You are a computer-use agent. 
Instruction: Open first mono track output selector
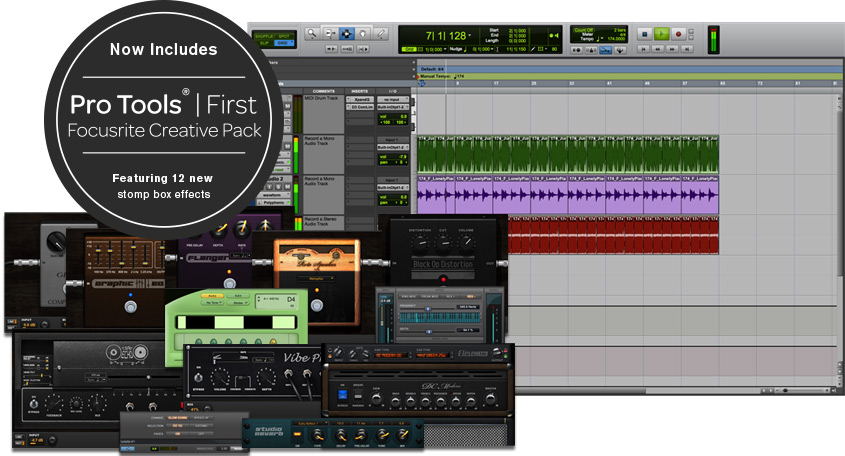click(x=393, y=147)
